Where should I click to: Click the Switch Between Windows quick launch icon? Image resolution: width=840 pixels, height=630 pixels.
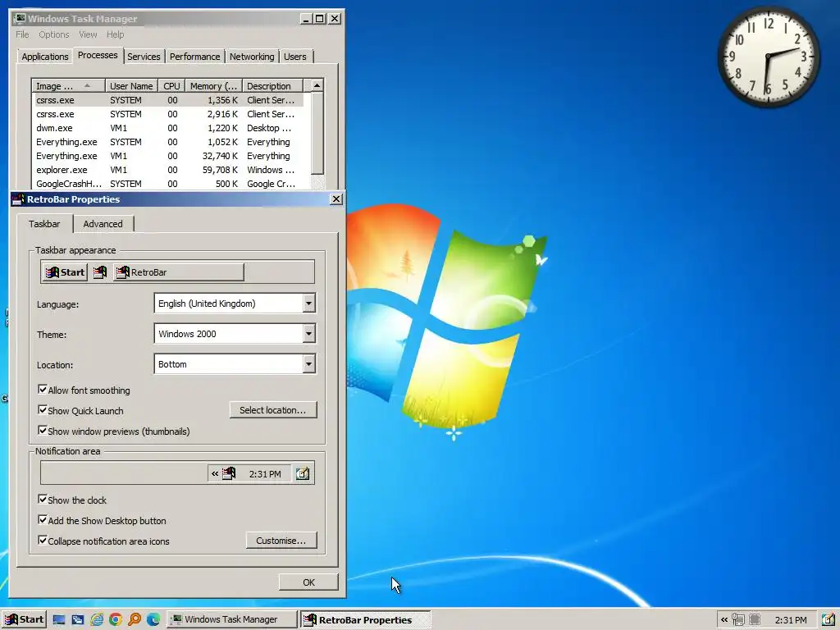point(78,620)
